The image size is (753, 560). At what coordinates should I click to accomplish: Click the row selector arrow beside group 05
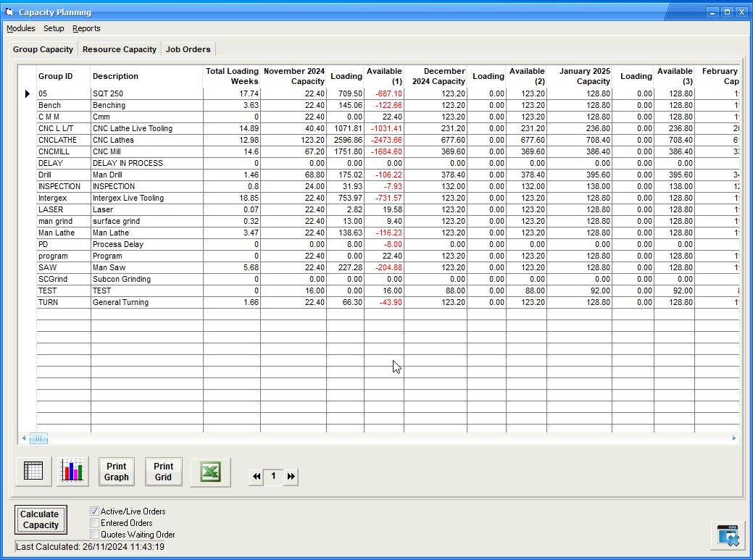pyautogui.click(x=28, y=93)
